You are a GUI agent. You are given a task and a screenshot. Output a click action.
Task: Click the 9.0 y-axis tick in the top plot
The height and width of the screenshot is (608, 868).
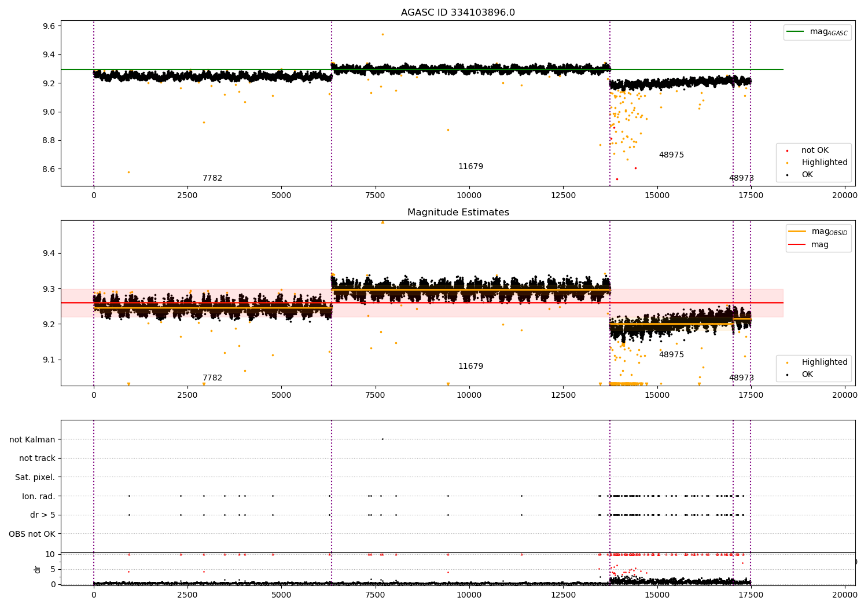click(x=49, y=112)
